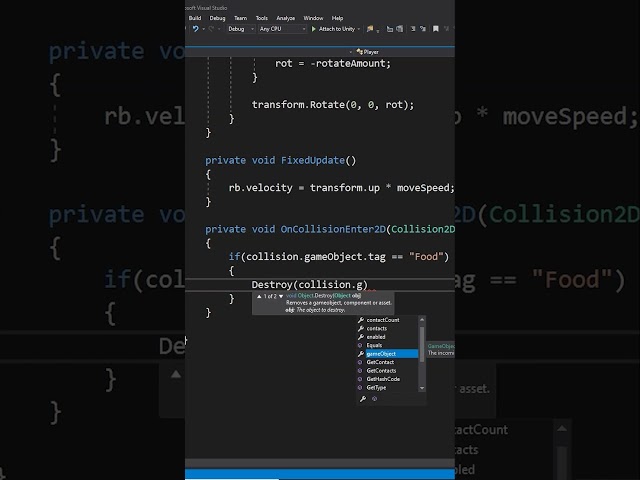
Task: Open the Build menu
Action: click(195, 18)
